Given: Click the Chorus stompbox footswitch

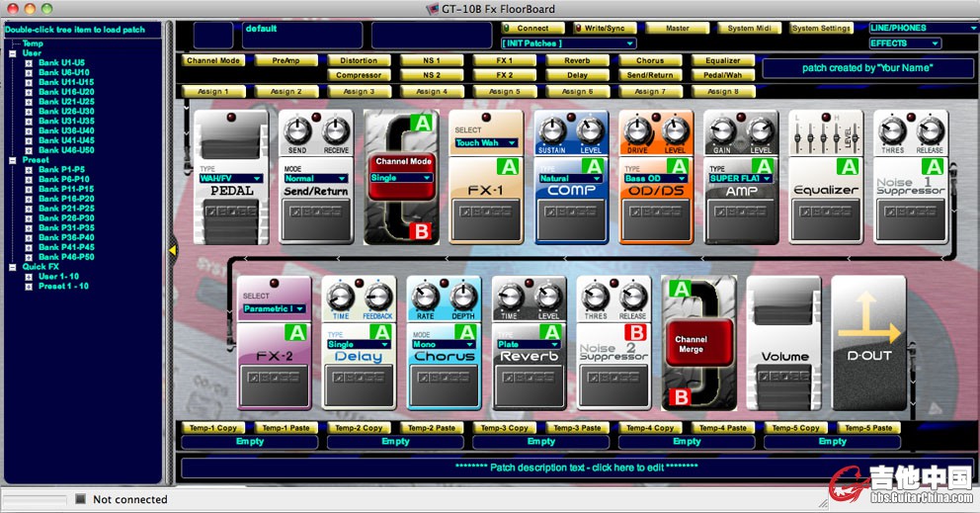Looking at the screenshot, I should coord(444,386).
